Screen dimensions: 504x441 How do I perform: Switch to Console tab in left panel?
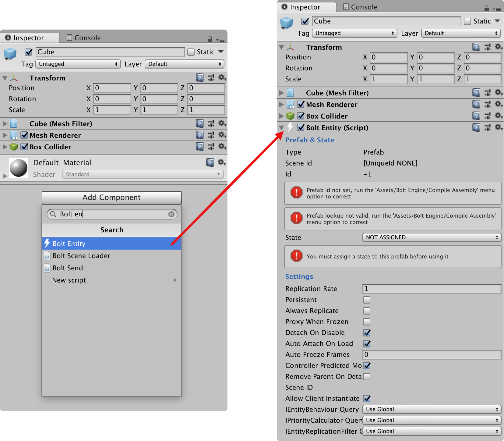[x=84, y=38]
